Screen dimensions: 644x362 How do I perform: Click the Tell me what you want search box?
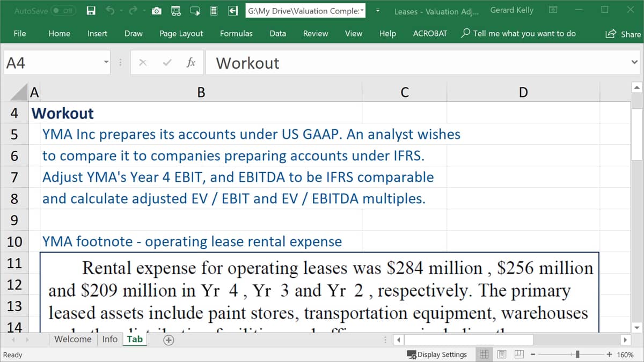pyautogui.click(x=518, y=33)
